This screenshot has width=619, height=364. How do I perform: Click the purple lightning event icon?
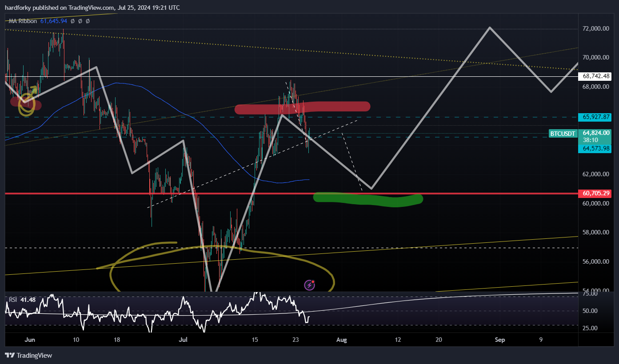pyautogui.click(x=310, y=285)
